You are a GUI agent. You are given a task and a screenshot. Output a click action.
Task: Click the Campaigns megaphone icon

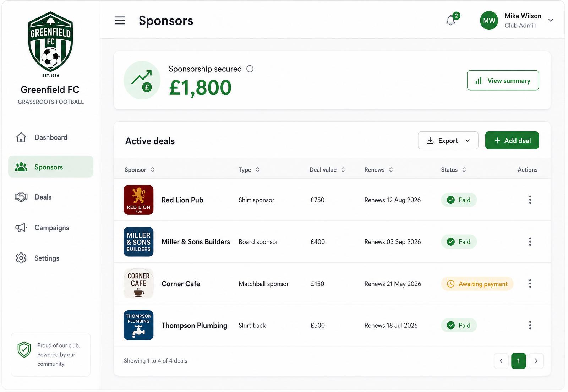(21, 228)
